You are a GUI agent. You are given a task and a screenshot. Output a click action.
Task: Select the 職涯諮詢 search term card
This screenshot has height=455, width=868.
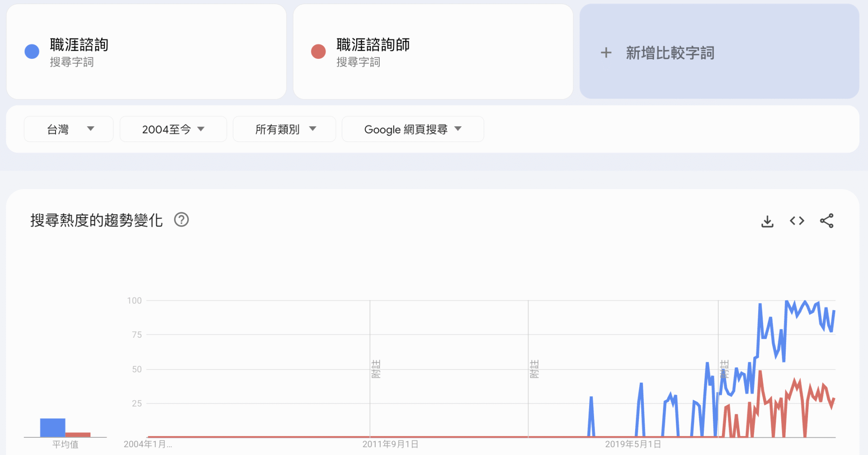[x=146, y=52]
